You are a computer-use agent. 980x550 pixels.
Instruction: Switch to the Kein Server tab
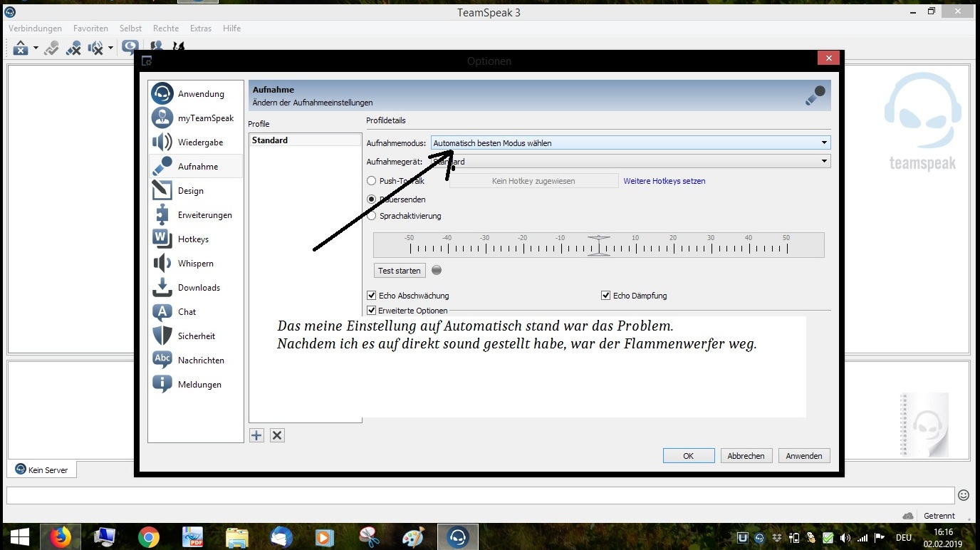point(42,470)
